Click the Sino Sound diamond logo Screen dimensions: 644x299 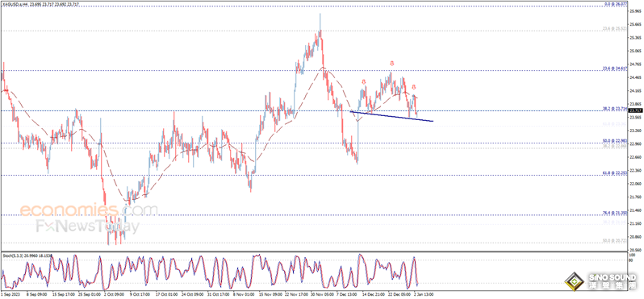click(574, 282)
